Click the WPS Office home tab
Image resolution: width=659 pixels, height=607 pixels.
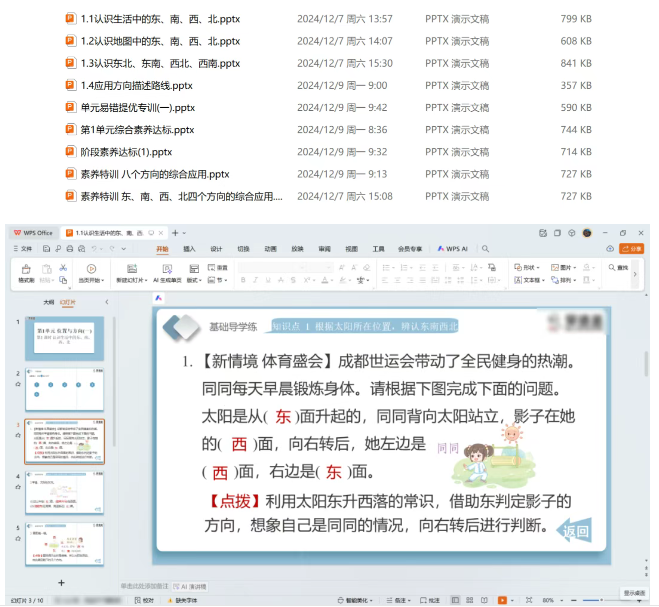point(34,233)
